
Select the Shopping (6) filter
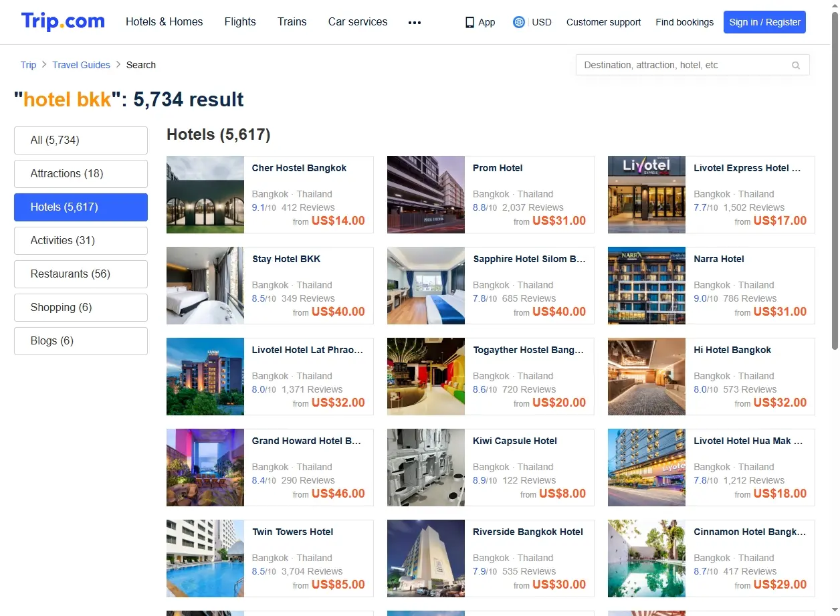click(81, 308)
